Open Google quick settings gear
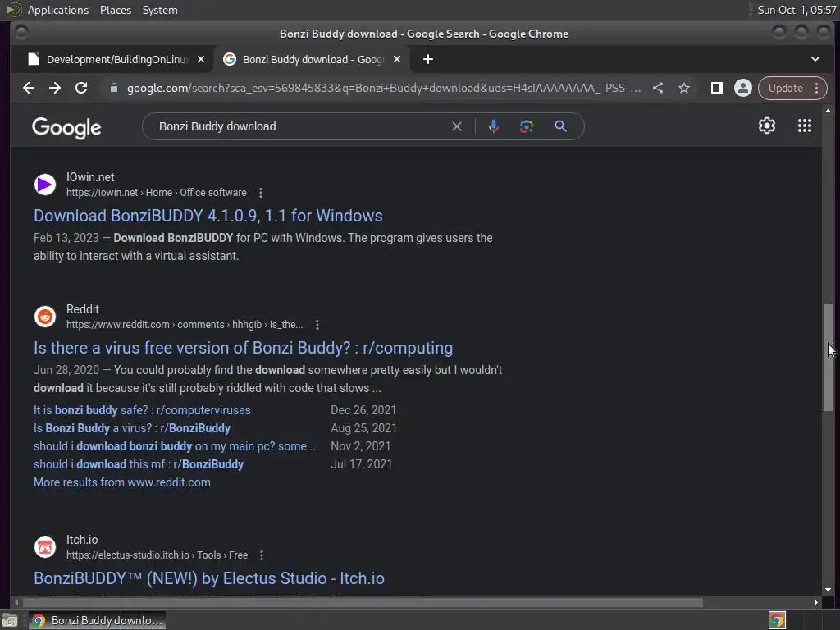840x630 pixels. point(767,126)
